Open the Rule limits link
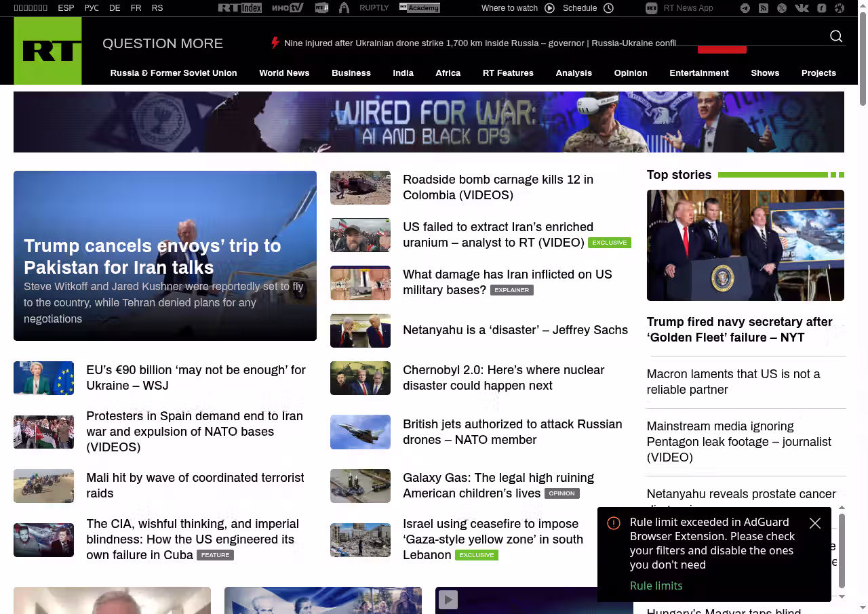This screenshot has height=614, width=868. tap(656, 586)
